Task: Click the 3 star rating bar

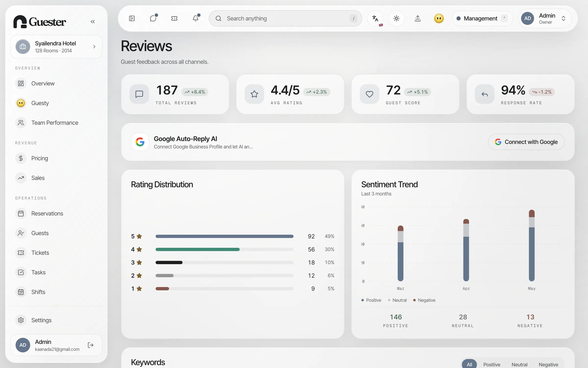Action: [x=169, y=263]
